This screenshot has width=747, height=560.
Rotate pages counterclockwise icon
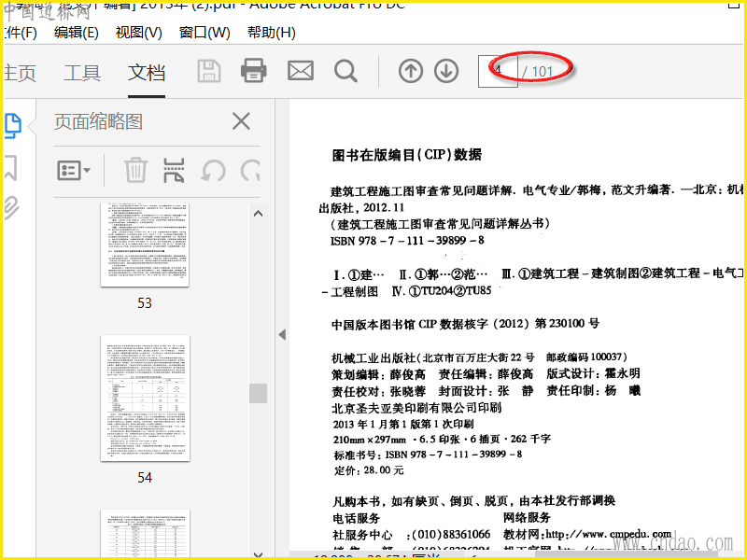tap(213, 171)
